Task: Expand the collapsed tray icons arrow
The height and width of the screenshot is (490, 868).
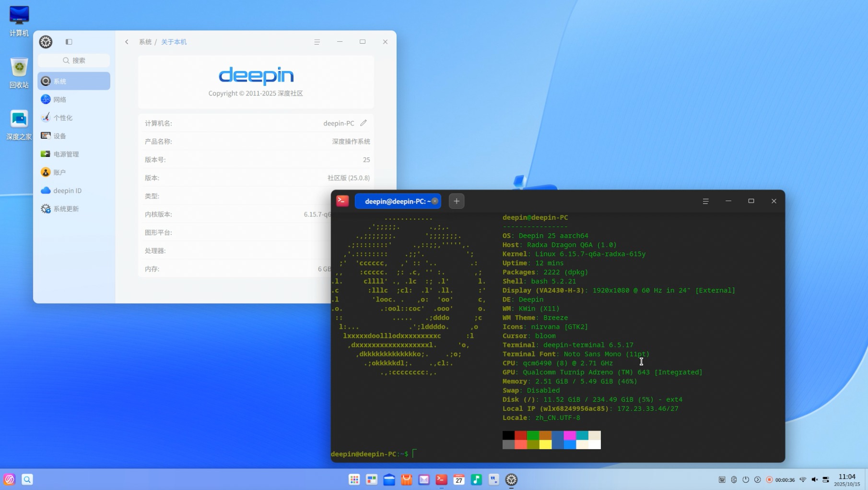Action: pyautogui.click(x=757, y=479)
